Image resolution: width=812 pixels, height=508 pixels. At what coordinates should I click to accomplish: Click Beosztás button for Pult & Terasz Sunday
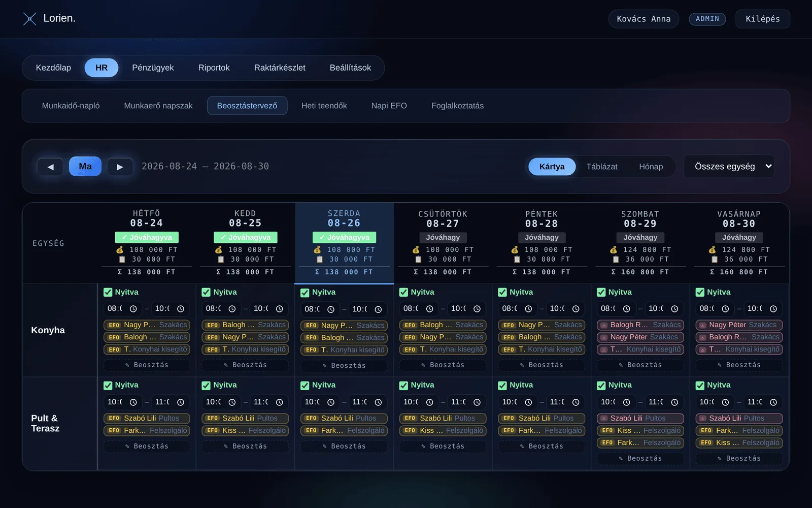pos(739,458)
